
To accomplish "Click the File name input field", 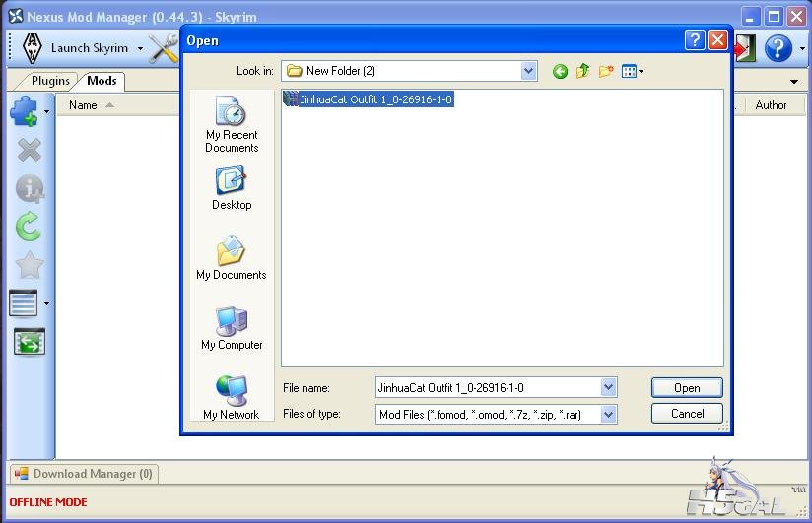I will point(488,387).
